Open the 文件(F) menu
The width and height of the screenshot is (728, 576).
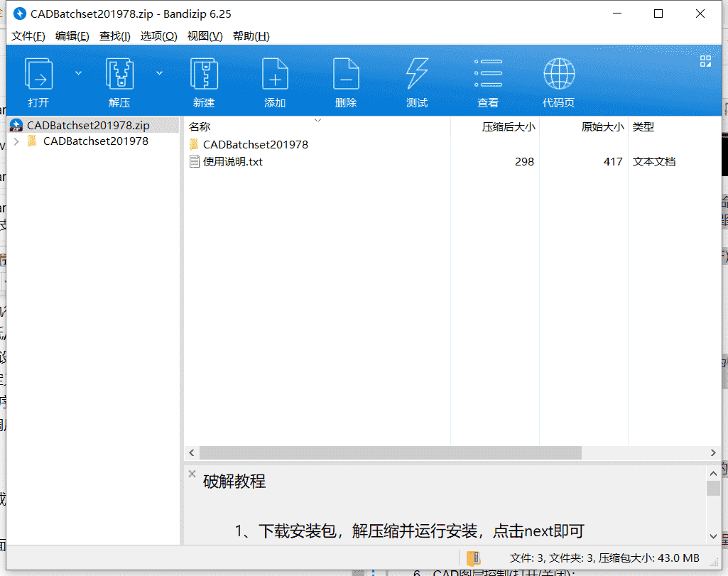[x=28, y=36]
